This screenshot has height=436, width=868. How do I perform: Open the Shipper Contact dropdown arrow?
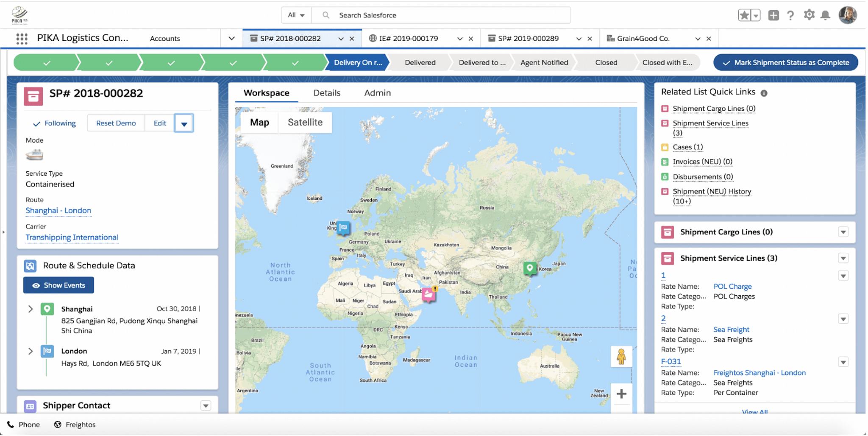coord(206,406)
